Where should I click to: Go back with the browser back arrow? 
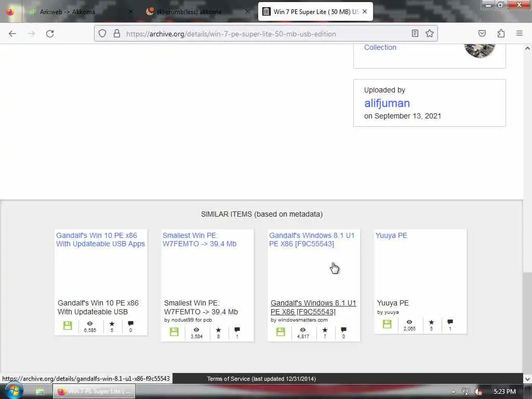click(x=12, y=34)
